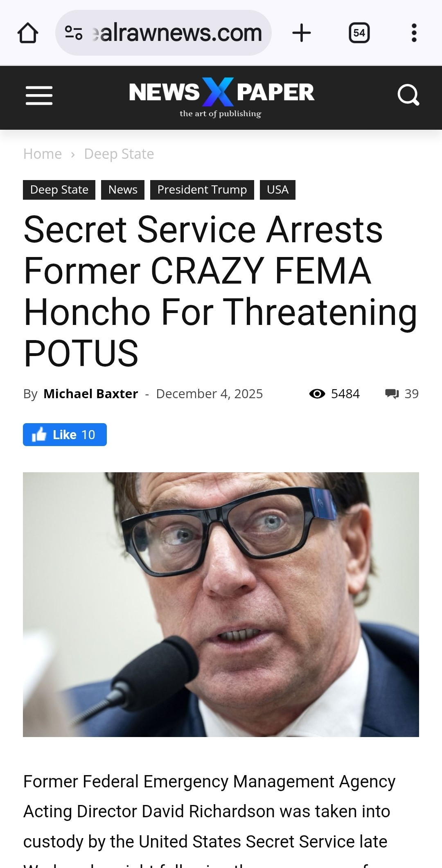
Task: Open the article featured photo
Action: click(221, 604)
